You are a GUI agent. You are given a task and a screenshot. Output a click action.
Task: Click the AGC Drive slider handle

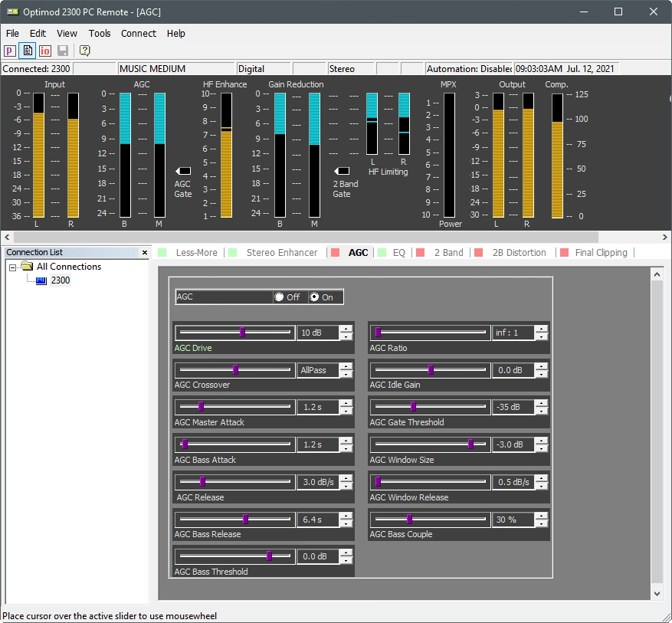tap(243, 332)
